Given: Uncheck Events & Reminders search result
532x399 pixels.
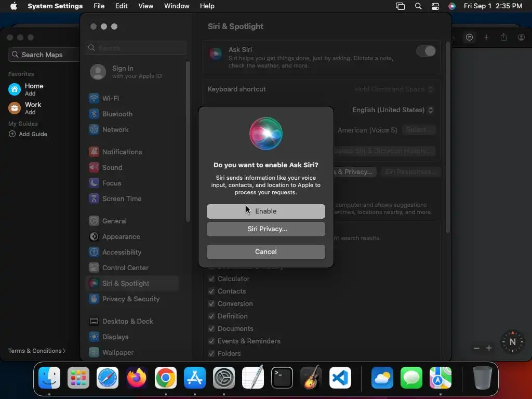Looking at the screenshot, I should 211,341.
